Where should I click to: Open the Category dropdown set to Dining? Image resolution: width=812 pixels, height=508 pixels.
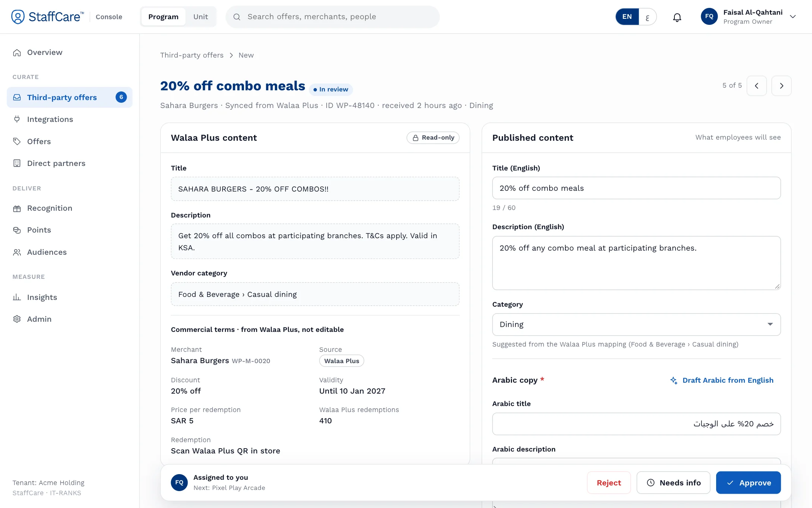click(x=636, y=324)
